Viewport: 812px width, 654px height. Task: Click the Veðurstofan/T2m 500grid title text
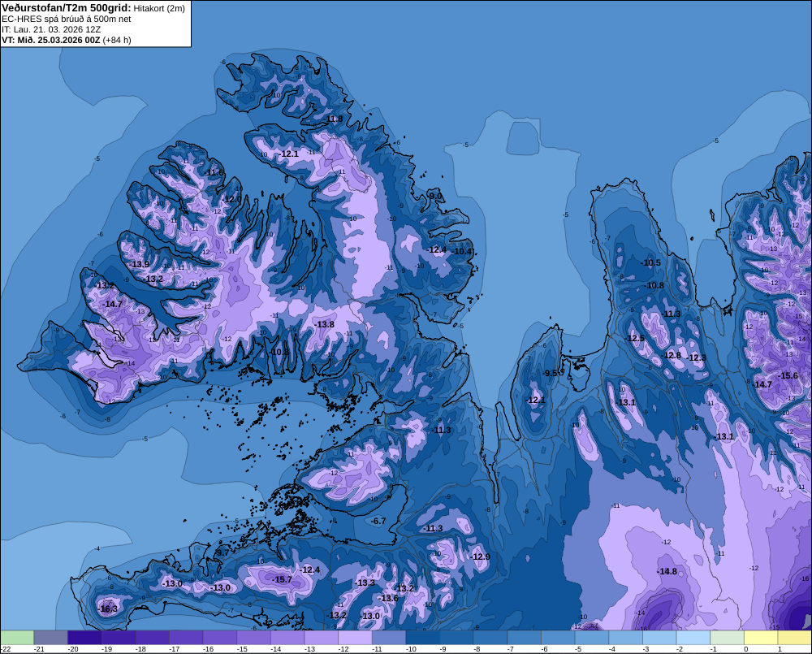click(x=67, y=7)
